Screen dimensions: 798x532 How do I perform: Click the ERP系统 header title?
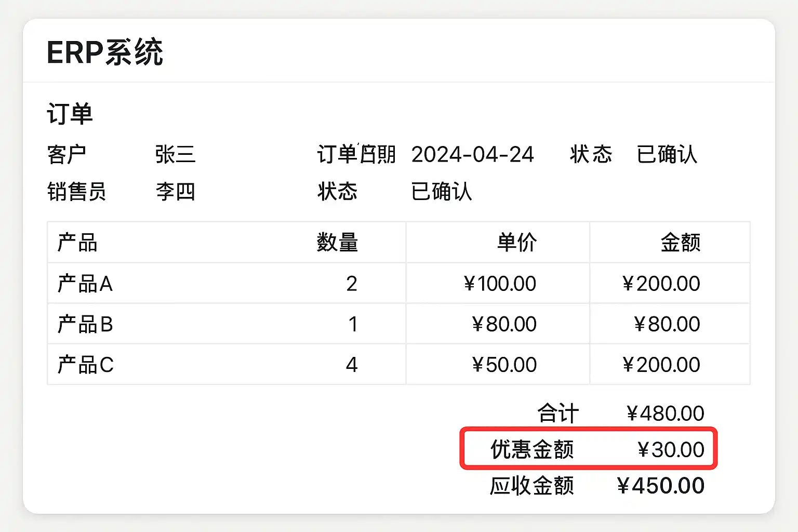(x=105, y=52)
